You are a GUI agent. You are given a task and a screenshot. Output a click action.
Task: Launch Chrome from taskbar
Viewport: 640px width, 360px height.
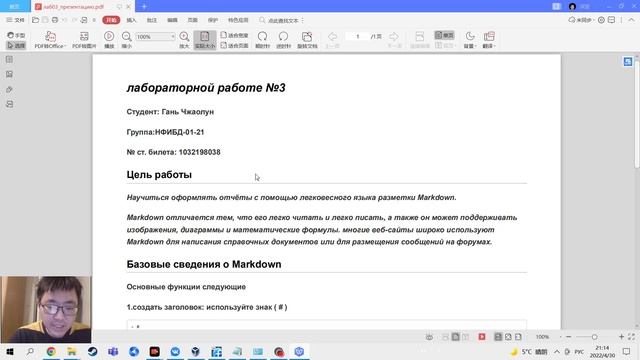pos(51,351)
